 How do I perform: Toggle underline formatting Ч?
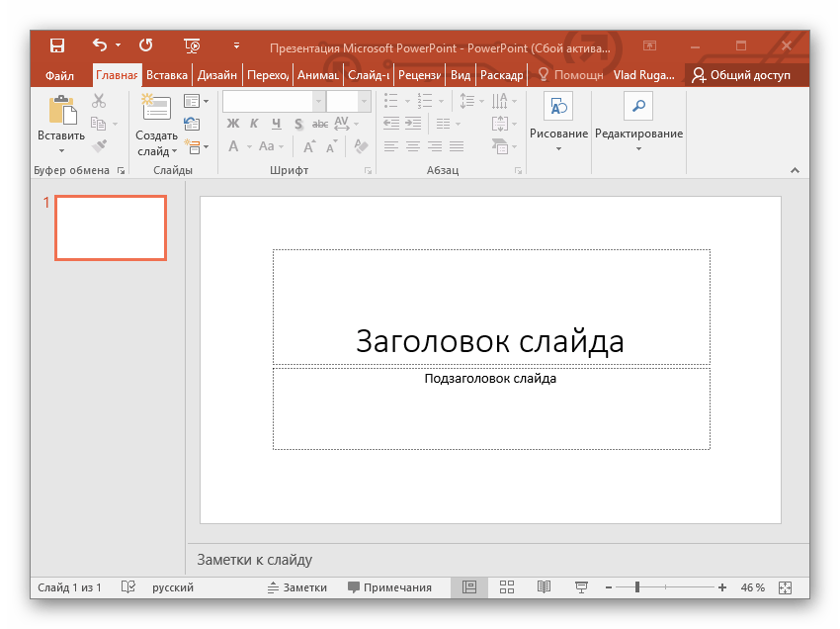click(x=276, y=124)
